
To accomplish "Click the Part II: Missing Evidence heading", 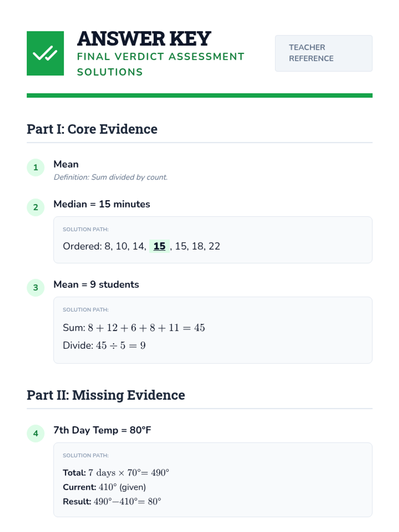I will [106, 395].
